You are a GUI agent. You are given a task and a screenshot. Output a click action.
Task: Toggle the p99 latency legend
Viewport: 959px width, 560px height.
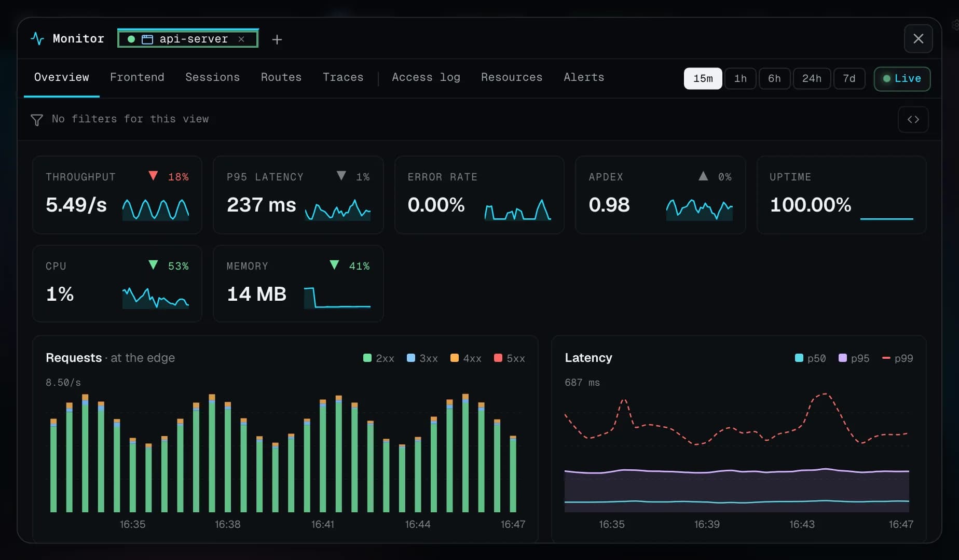tap(897, 358)
